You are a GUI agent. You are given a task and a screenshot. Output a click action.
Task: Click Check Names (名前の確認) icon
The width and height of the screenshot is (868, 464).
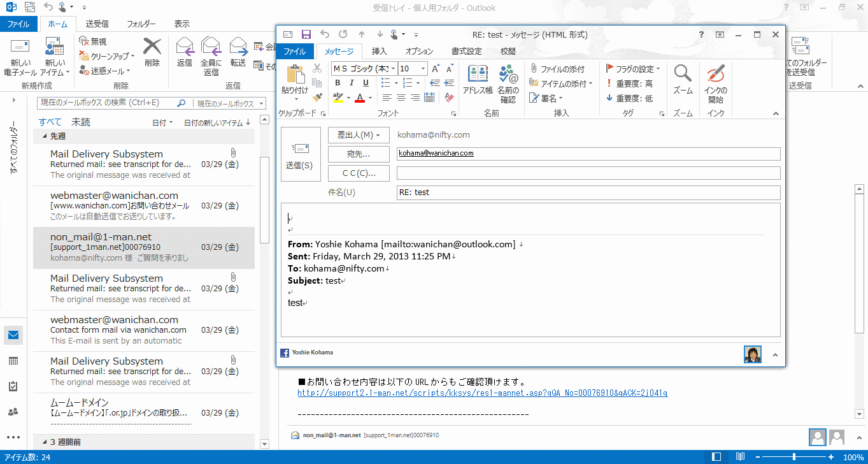coord(508,83)
